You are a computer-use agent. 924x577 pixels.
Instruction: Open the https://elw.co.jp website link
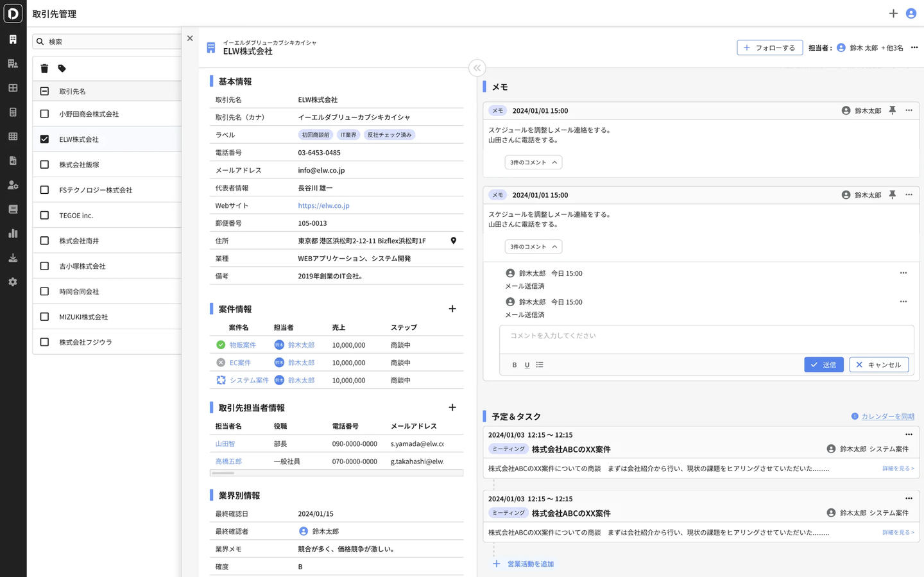[x=323, y=205]
